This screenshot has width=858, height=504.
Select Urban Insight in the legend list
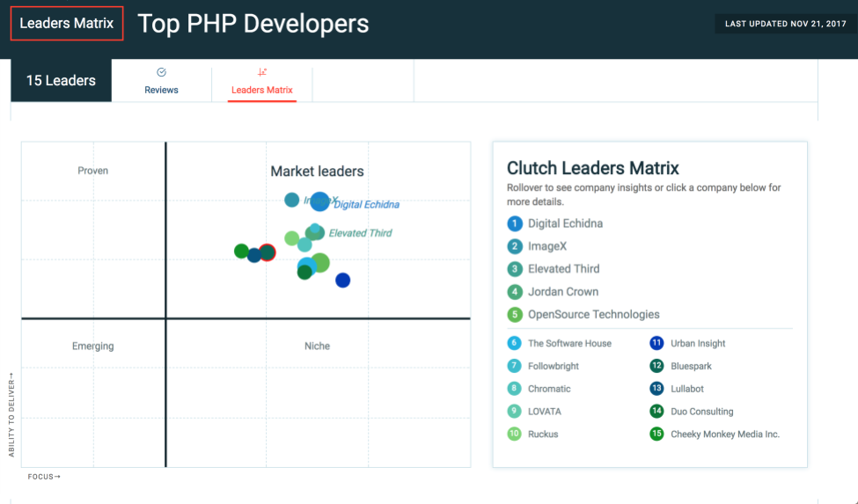[x=698, y=343]
